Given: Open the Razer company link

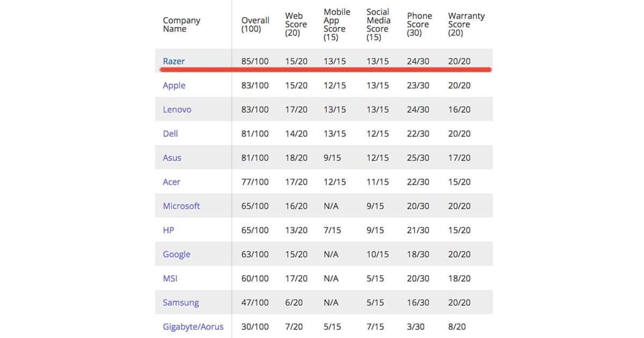Looking at the screenshot, I should click(173, 61).
